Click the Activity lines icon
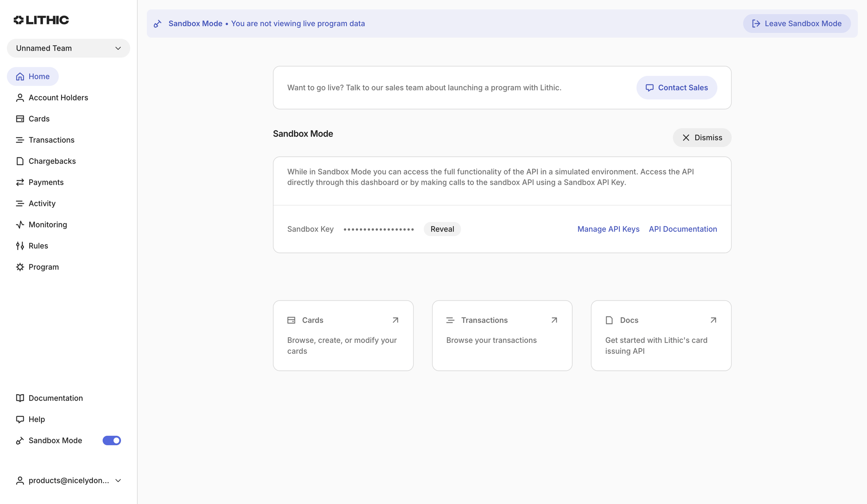Image resolution: width=867 pixels, height=504 pixels. tap(20, 203)
